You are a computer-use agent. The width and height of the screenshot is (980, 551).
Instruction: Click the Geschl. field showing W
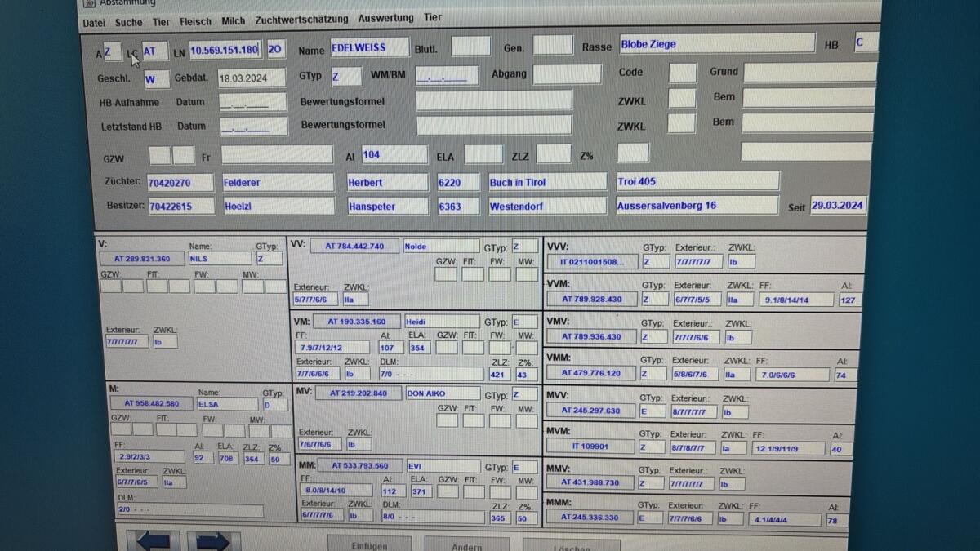157,80
